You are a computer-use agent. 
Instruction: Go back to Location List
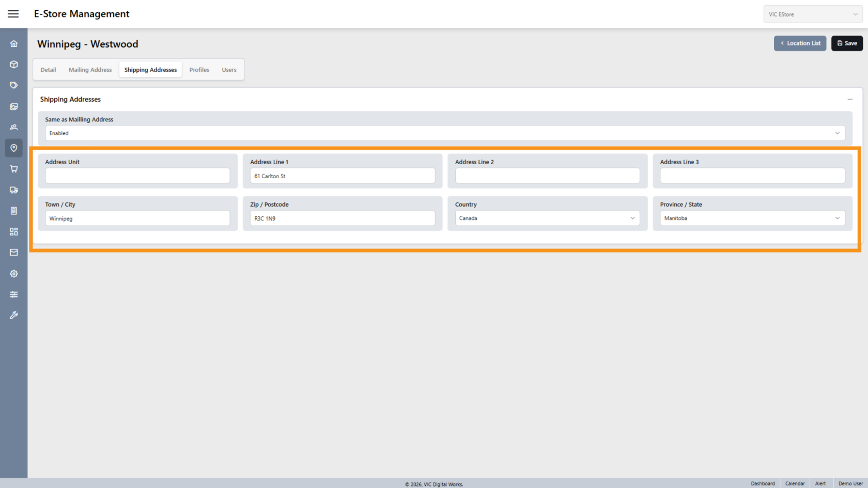800,43
